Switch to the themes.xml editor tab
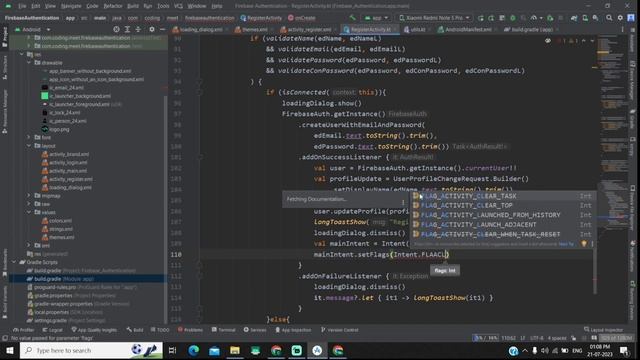This screenshot has height=360, width=640. [253, 29]
